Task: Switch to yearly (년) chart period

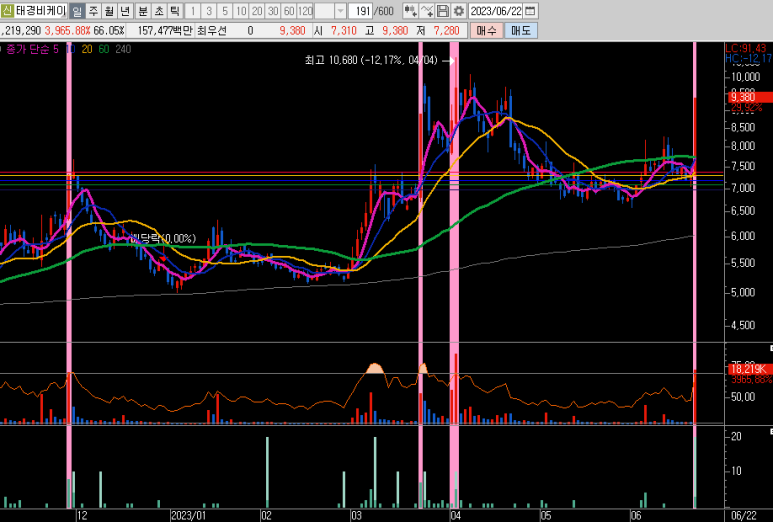Action: pyautogui.click(x=125, y=10)
